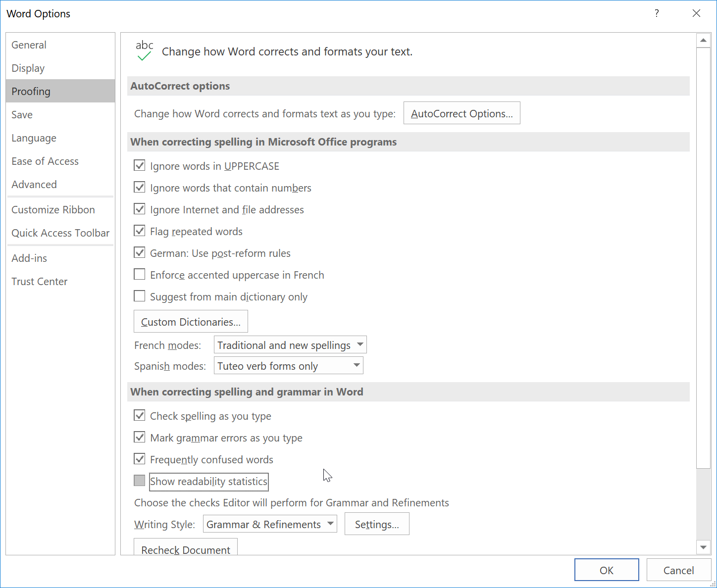Viewport: 717px width, 588px height.
Task: Confirm with the OK button
Action: point(607,570)
